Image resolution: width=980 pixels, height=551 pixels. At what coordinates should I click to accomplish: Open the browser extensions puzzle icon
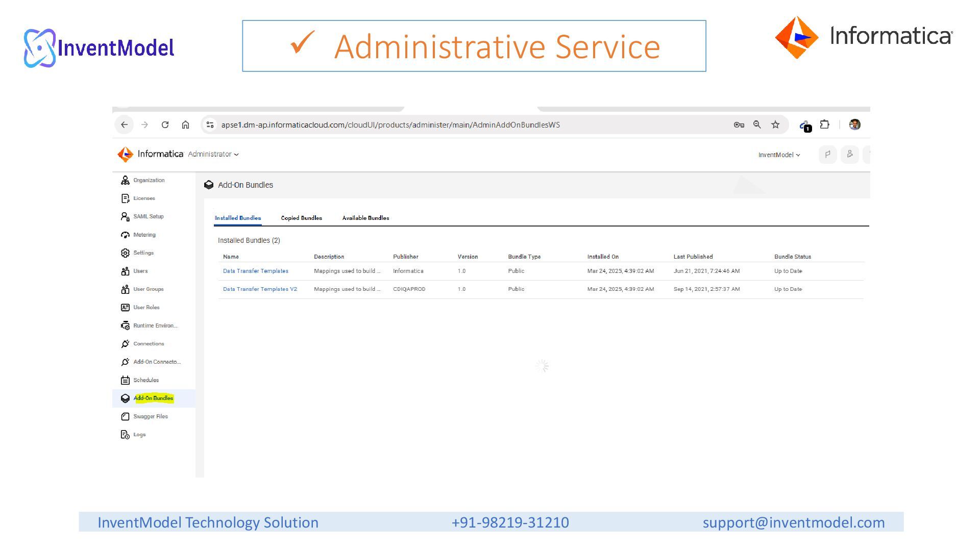[824, 125]
